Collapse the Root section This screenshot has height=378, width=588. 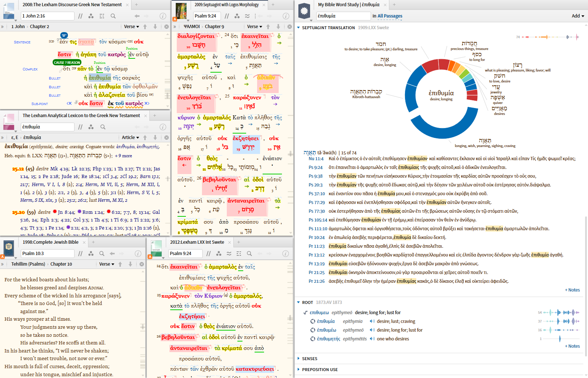298,302
